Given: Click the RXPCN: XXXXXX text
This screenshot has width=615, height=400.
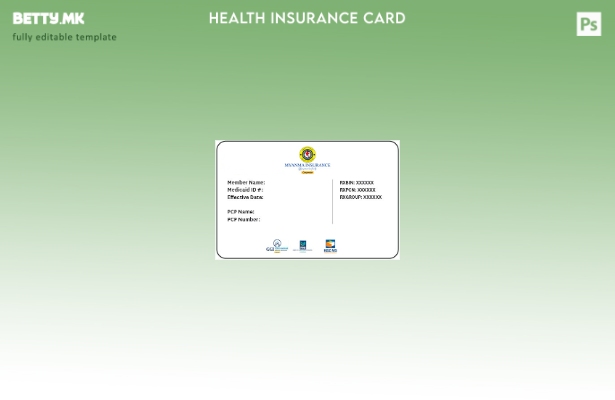Looking at the screenshot, I should pos(358,190).
